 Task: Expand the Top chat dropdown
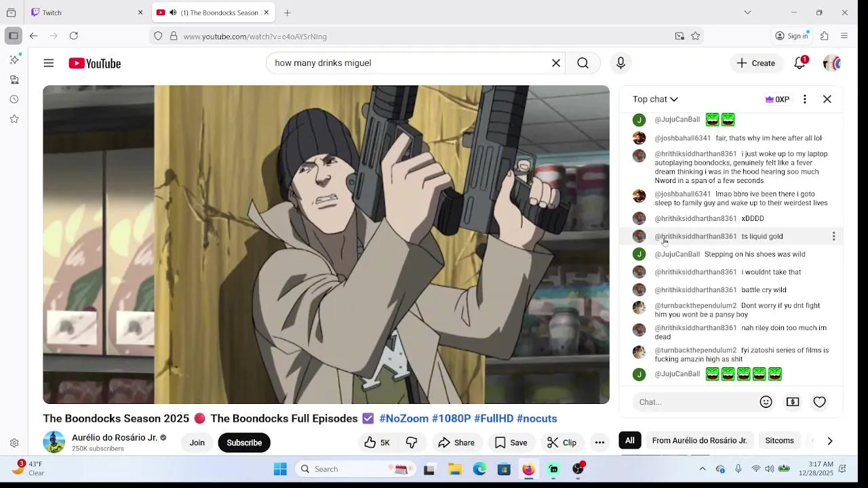655,99
